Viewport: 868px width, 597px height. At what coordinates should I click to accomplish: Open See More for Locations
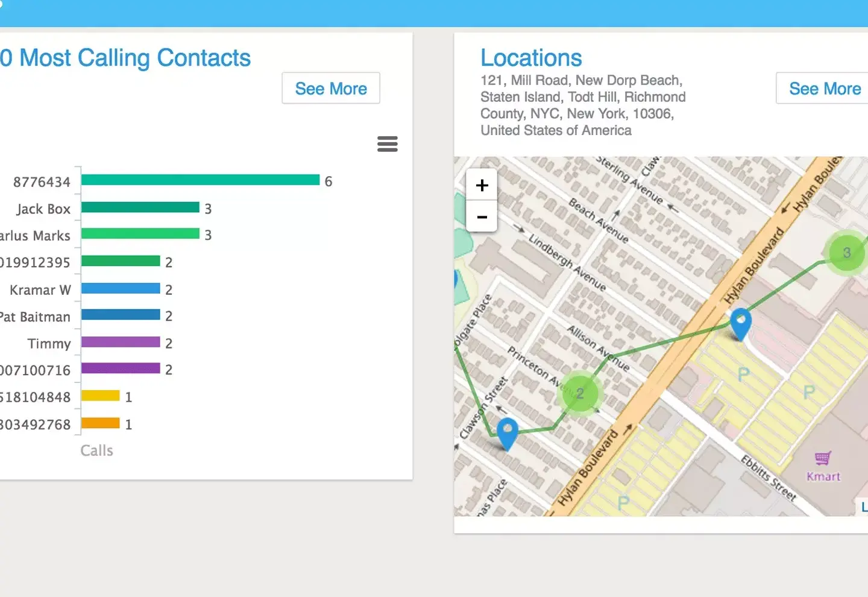coord(824,89)
